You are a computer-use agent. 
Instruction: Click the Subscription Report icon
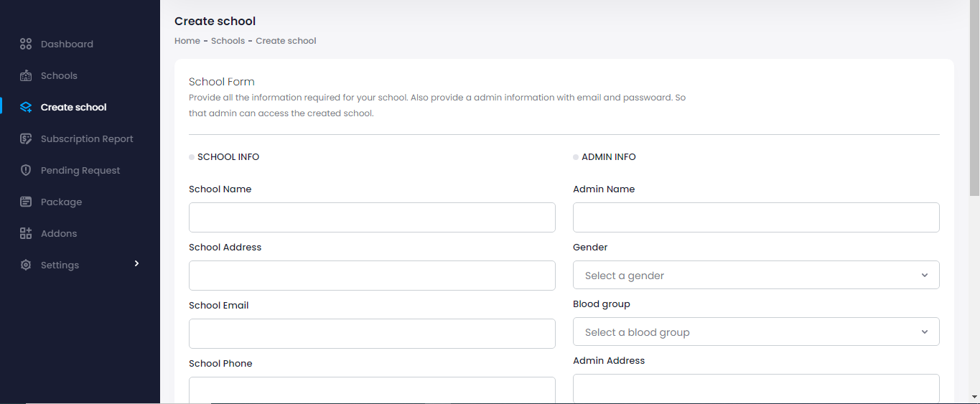(x=26, y=138)
